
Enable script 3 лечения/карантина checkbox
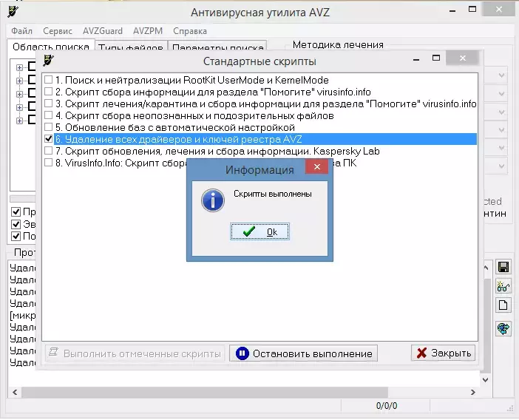[48, 104]
